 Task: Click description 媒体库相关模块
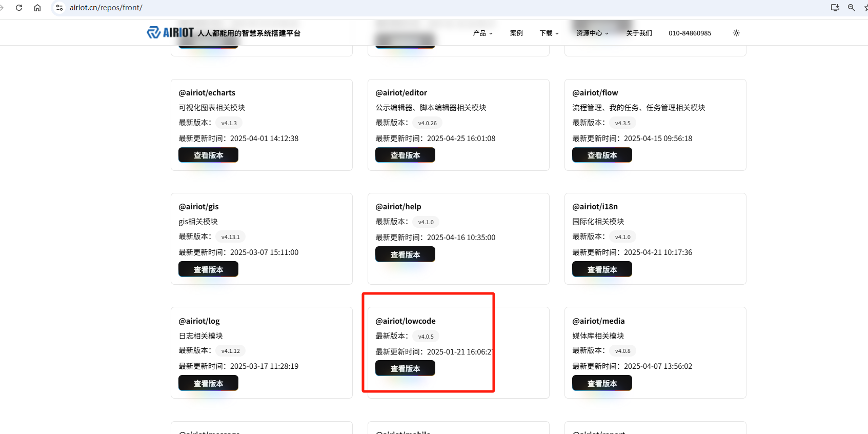598,336
